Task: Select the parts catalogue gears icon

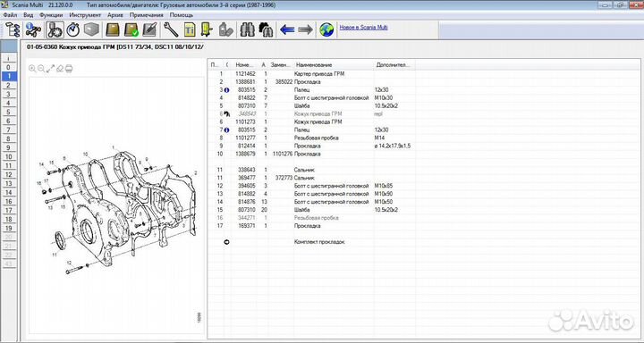Action: click(x=55, y=29)
